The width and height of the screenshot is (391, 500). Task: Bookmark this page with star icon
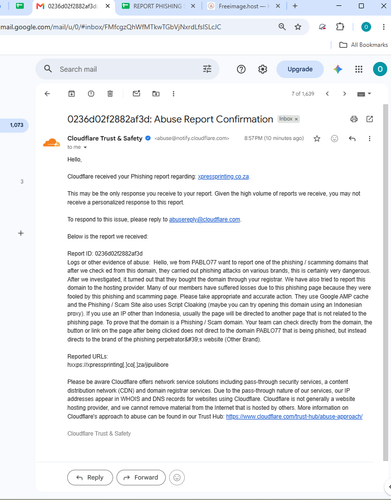[298, 27]
